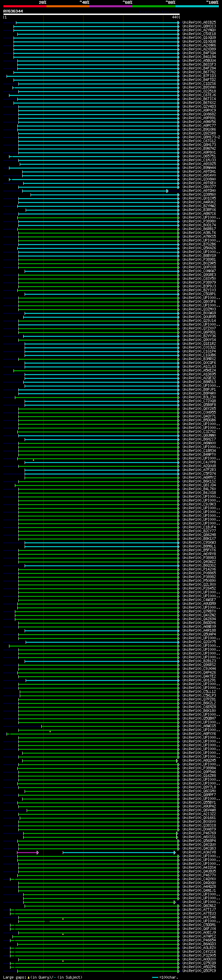Select hit label UniRef100_A6YRY8
The height and width of the screenshot is (980, 222).
click(x=199, y=554)
